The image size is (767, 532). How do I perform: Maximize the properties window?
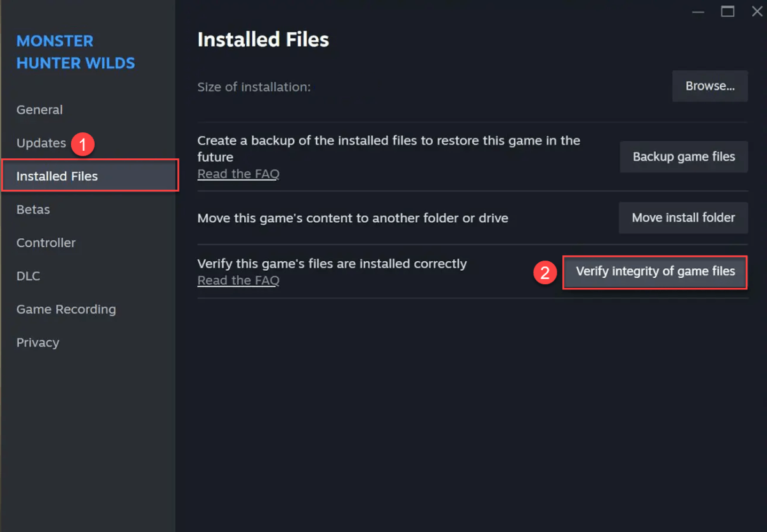[x=727, y=11]
